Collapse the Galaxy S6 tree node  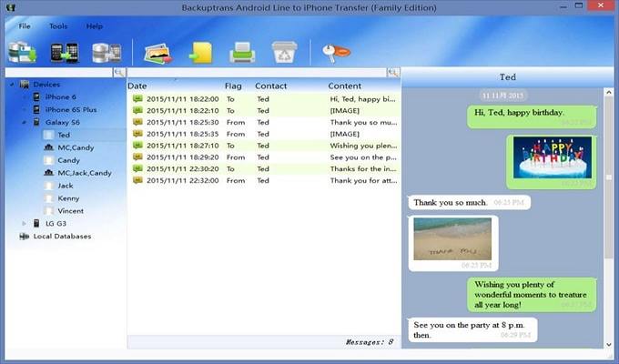pos(25,121)
